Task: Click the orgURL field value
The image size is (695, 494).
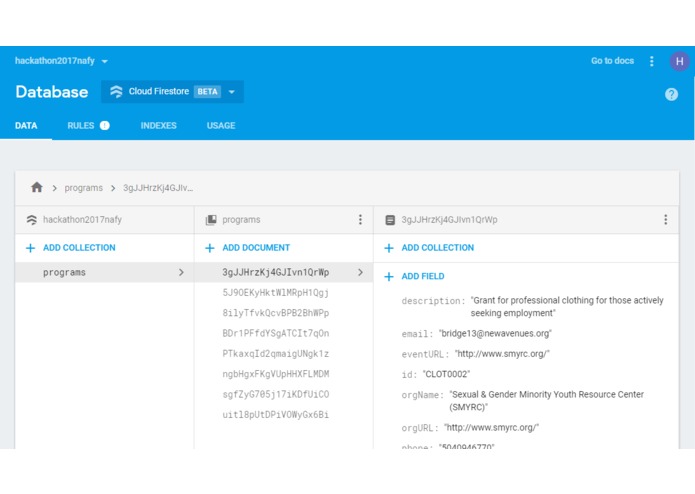Action: (492, 428)
